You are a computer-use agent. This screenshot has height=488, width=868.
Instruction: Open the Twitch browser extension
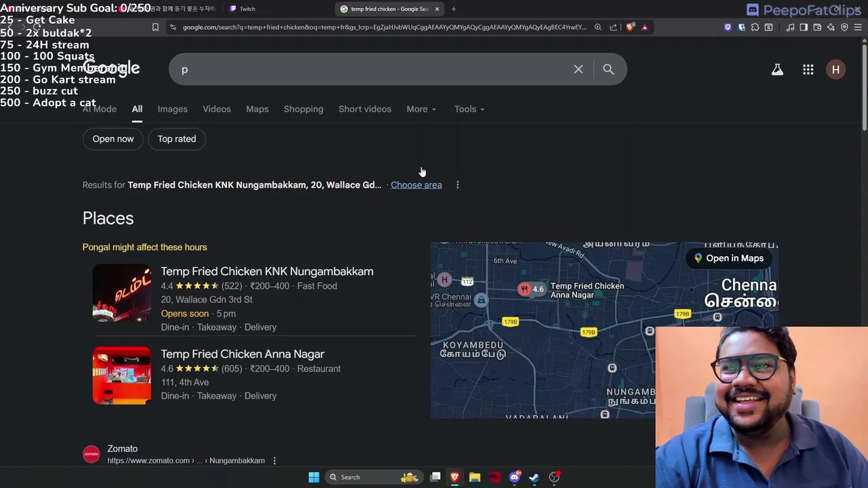728,27
